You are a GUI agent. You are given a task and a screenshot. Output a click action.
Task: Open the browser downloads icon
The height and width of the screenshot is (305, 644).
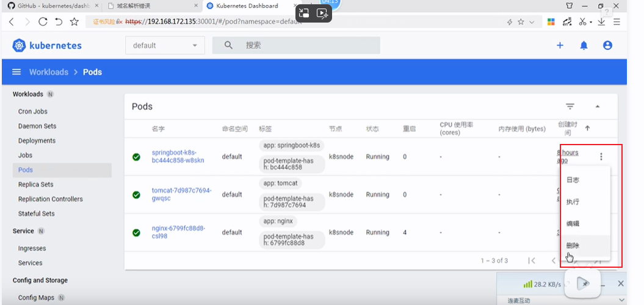coord(601,22)
